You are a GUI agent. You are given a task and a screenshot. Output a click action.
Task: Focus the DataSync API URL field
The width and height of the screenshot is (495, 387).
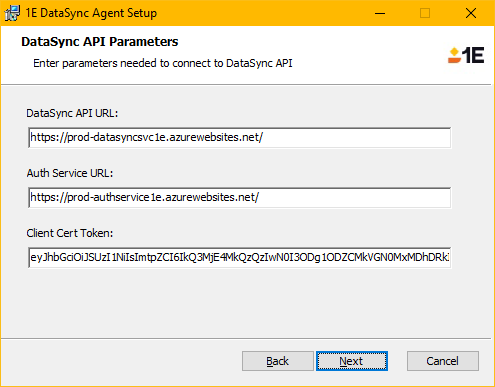[240, 137]
